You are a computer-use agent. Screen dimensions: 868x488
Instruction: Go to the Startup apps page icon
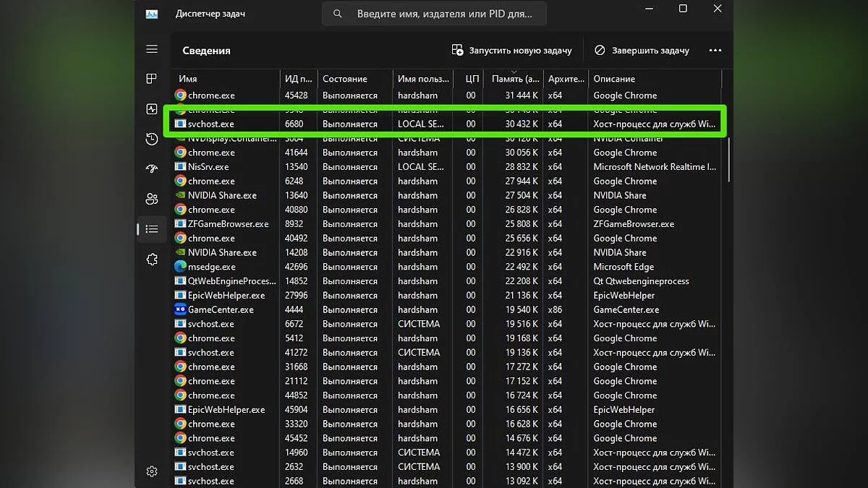152,169
